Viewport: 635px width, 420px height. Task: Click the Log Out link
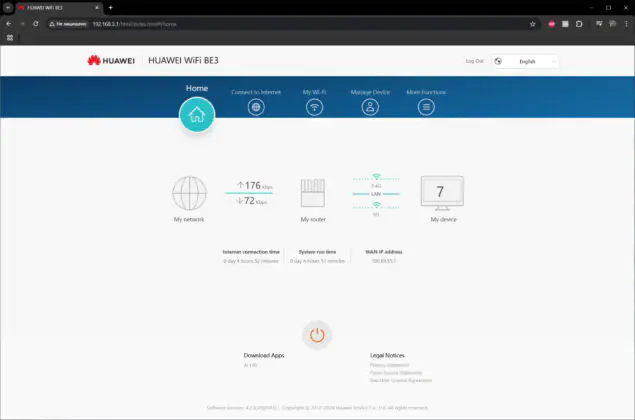coord(474,61)
